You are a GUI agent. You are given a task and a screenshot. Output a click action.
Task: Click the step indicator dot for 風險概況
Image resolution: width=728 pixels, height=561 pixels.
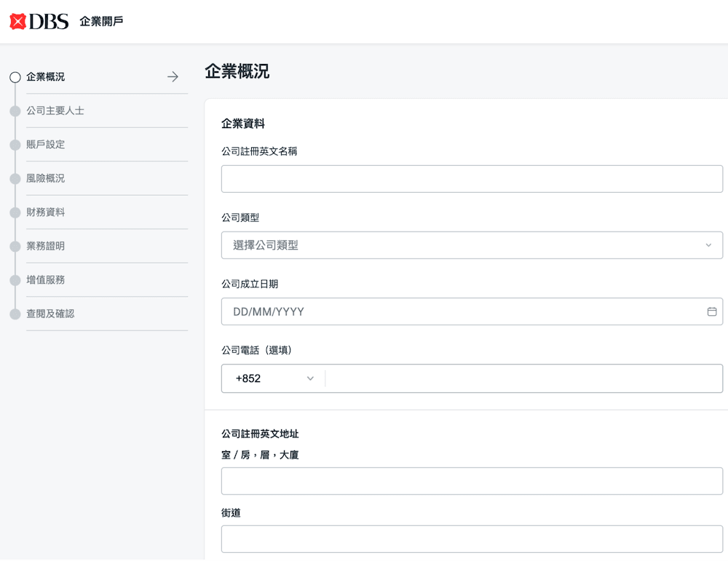coord(15,178)
